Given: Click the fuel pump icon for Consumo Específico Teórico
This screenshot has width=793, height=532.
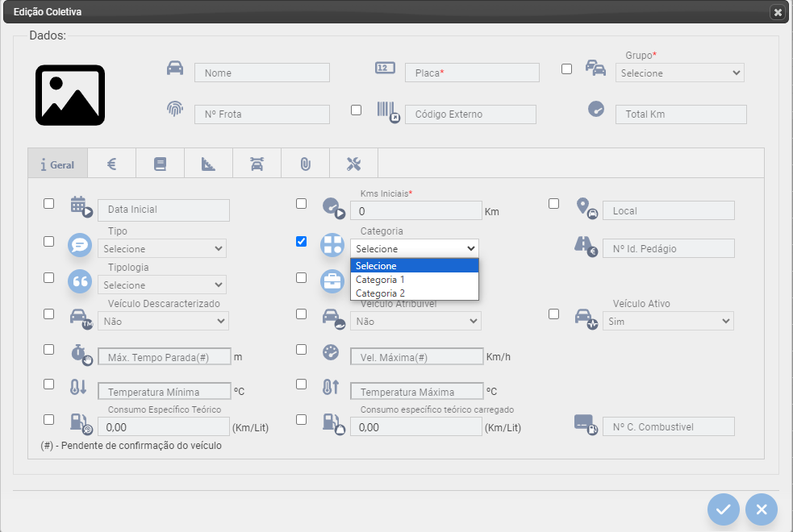Looking at the screenshot, I should coord(81,424).
